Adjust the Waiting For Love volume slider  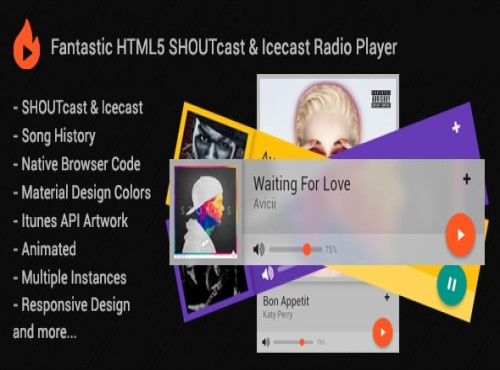(x=296, y=249)
